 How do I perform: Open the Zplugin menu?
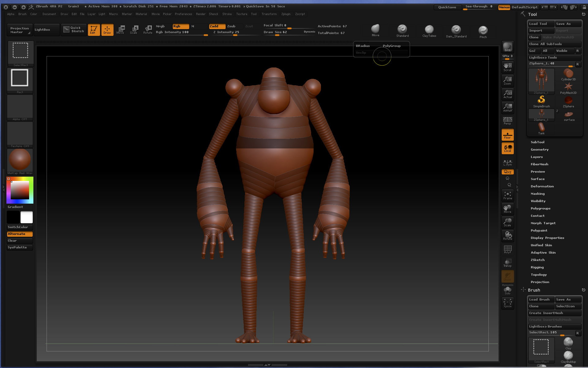(286, 14)
